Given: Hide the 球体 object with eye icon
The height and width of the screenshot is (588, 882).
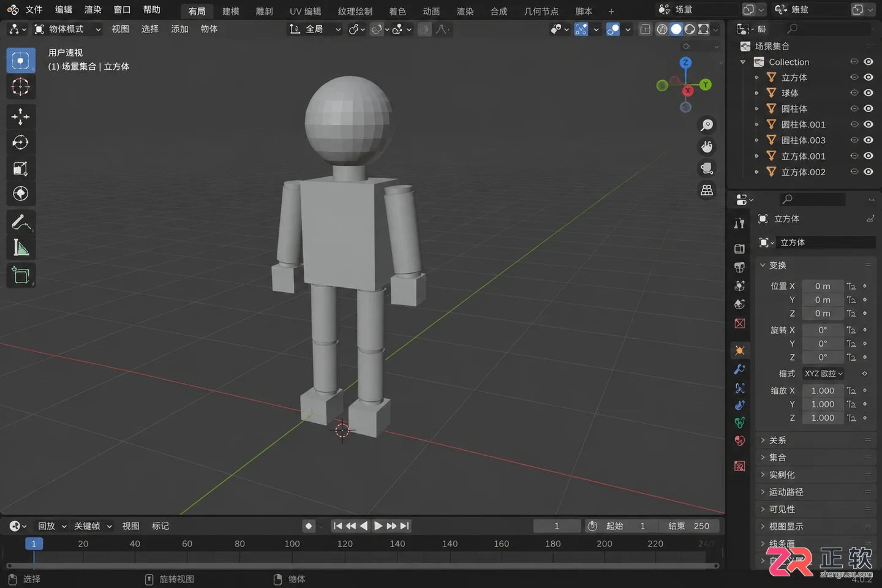Looking at the screenshot, I should [x=869, y=93].
